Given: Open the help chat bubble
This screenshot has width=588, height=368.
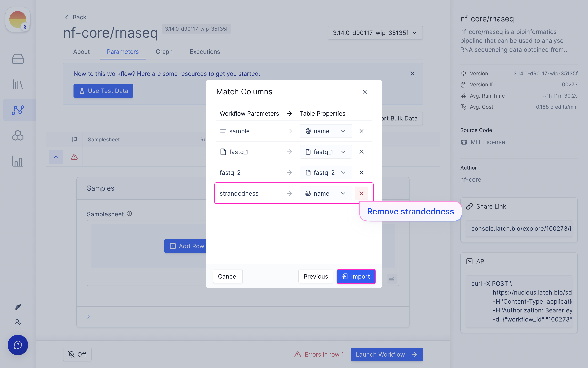Looking at the screenshot, I should [x=18, y=345].
